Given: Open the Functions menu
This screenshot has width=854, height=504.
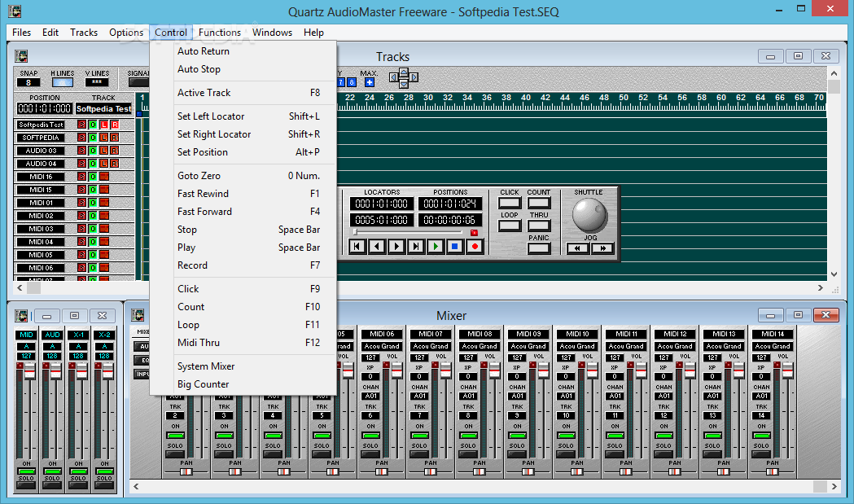Looking at the screenshot, I should pos(220,33).
